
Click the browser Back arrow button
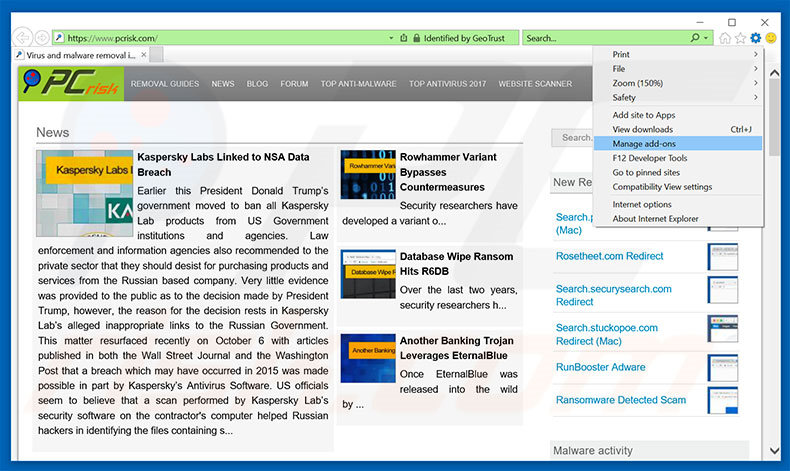[x=22, y=38]
